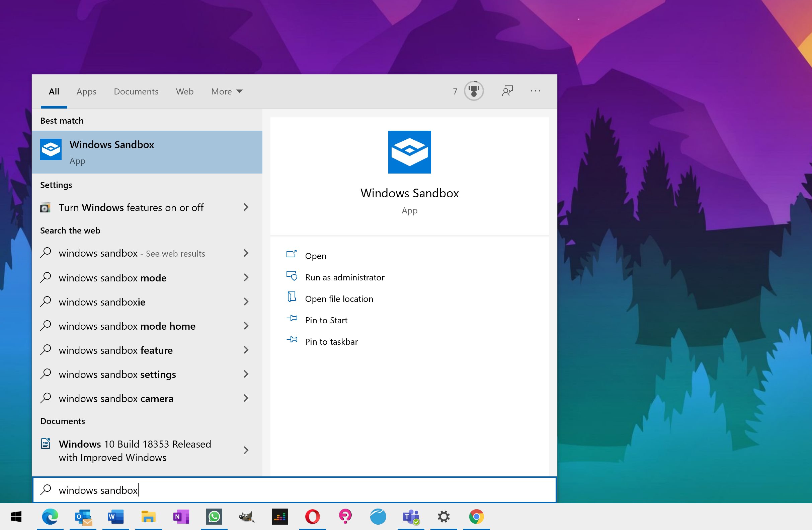
Task: Launch Microsoft Teams from the taskbar
Action: coord(410,517)
